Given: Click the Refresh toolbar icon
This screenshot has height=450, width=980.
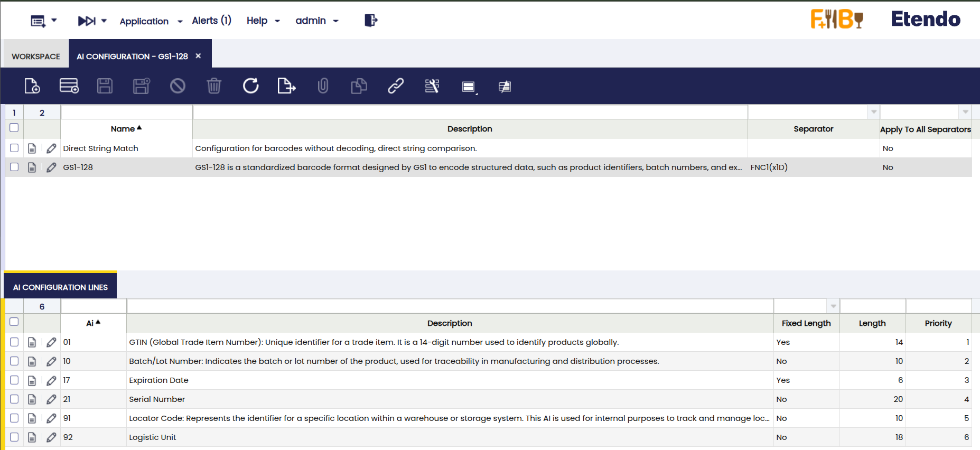Looking at the screenshot, I should tap(250, 86).
